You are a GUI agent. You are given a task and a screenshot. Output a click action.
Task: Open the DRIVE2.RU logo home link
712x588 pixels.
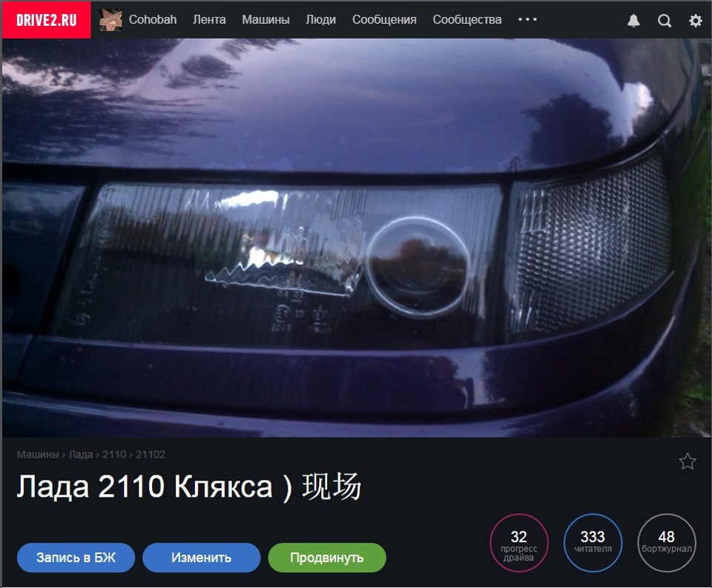[x=46, y=20]
